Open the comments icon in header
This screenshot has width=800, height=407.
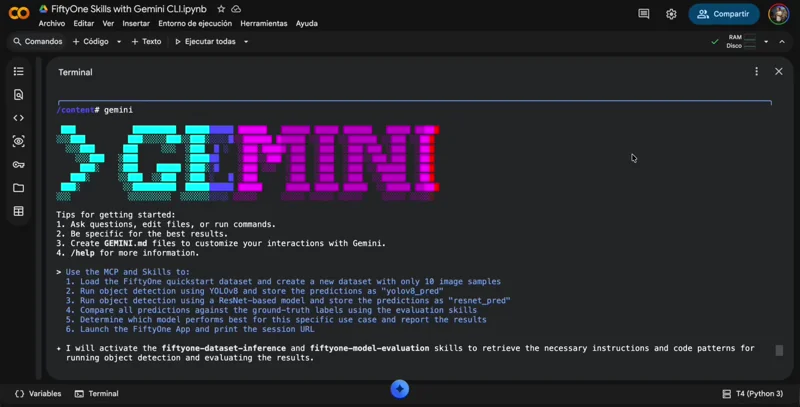644,14
